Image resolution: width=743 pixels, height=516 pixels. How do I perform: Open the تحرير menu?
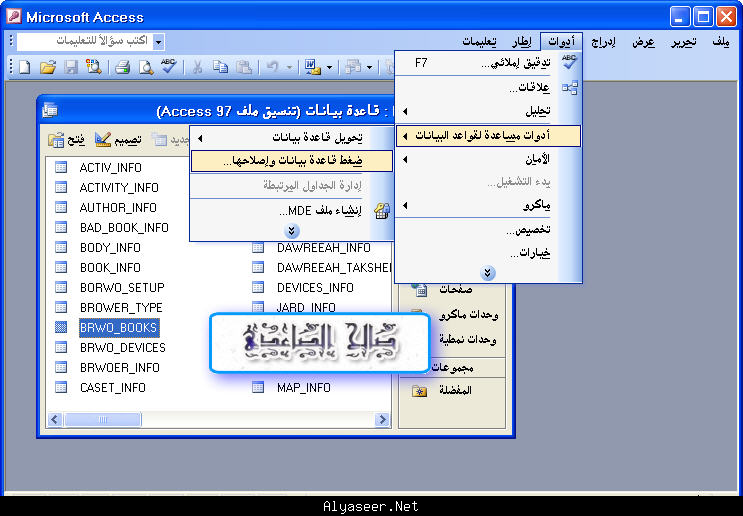684,42
